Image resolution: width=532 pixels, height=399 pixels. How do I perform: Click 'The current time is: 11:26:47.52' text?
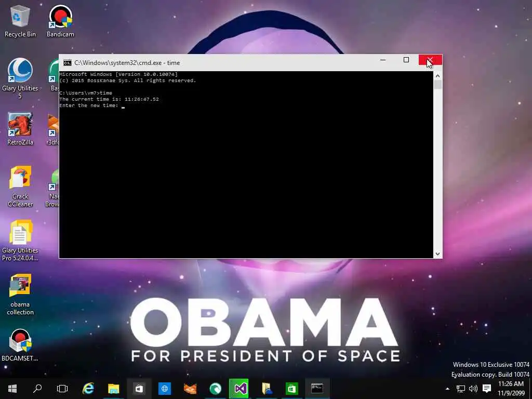[x=109, y=99]
